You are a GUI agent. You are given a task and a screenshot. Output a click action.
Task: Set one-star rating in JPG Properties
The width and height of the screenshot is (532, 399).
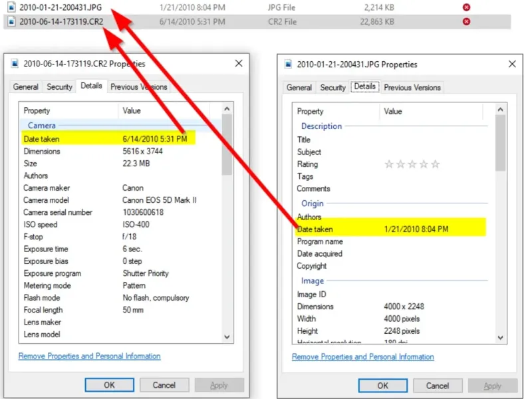[x=389, y=164]
